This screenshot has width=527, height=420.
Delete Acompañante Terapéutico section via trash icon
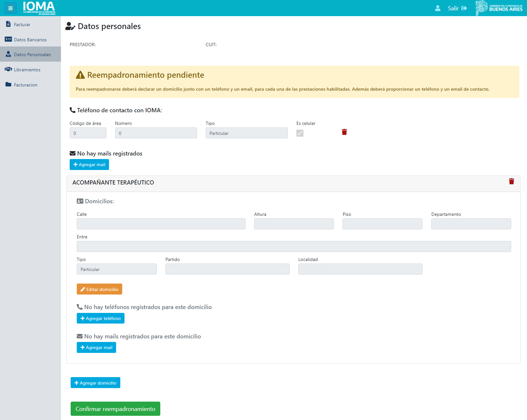(511, 181)
